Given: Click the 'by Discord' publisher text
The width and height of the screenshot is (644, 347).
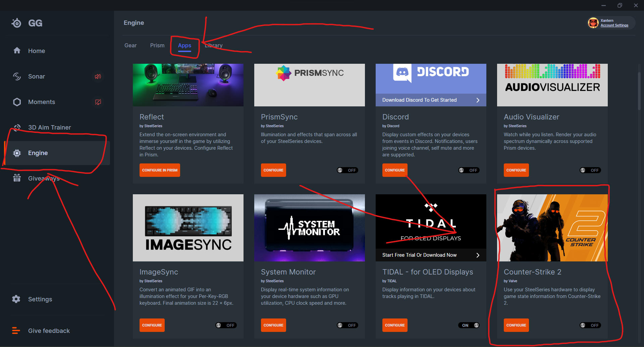Looking at the screenshot, I should (391, 126).
